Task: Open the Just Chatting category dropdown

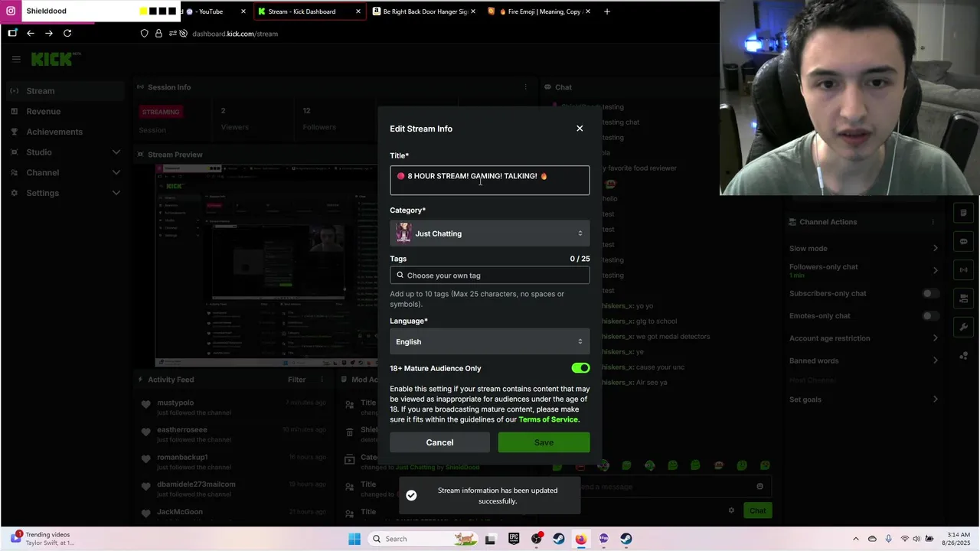Action: [490, 233]
